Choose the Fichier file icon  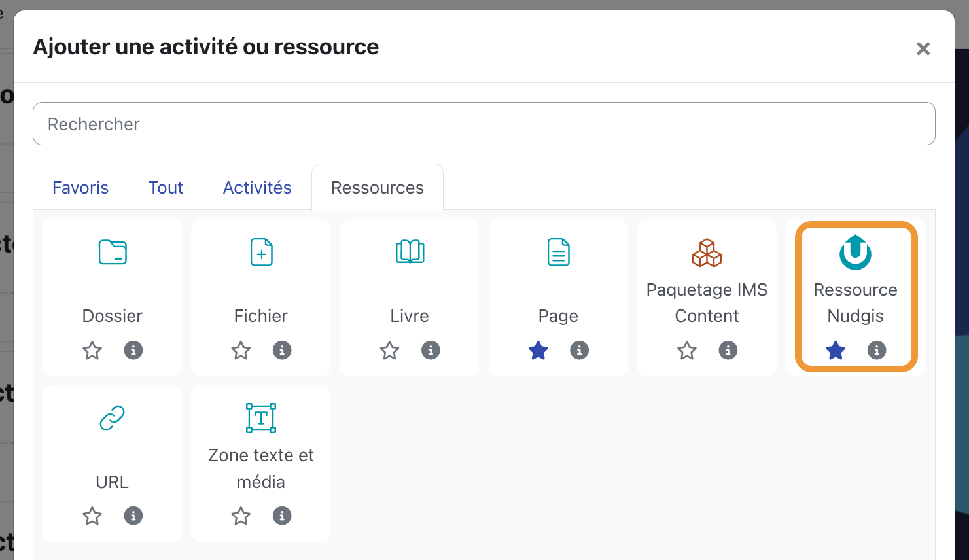[x=261, y=253]
